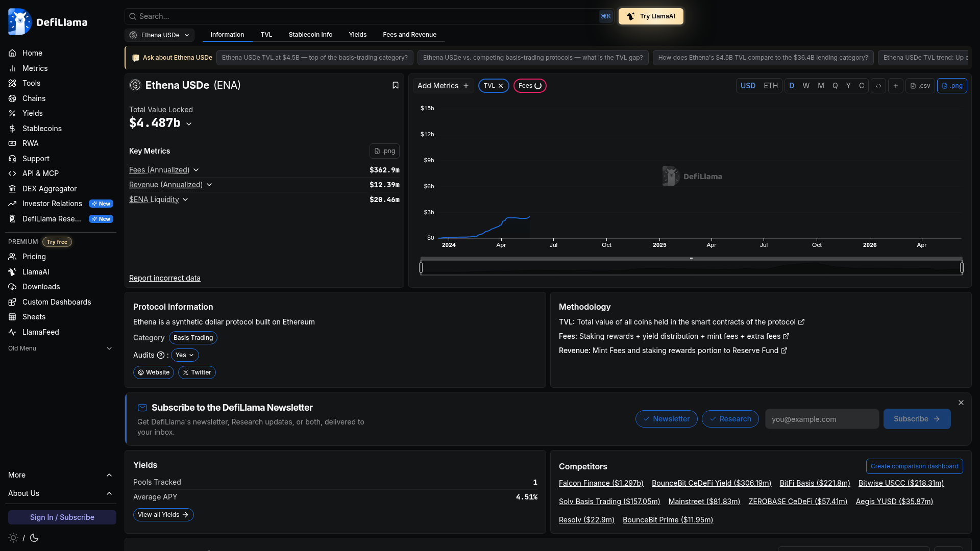The image size is (980, 551).
Task: Switch to the TVL tab
Action: [266, 35]
